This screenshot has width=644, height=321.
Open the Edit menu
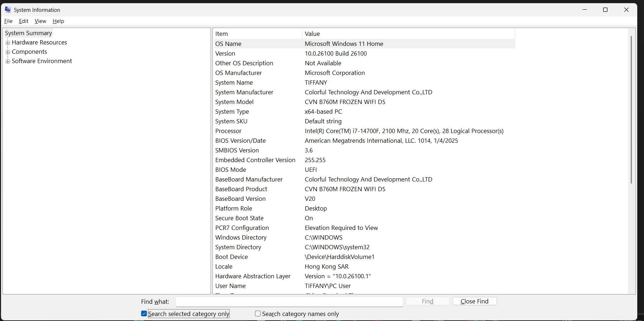pyautogui.click(x=24, y=21)
